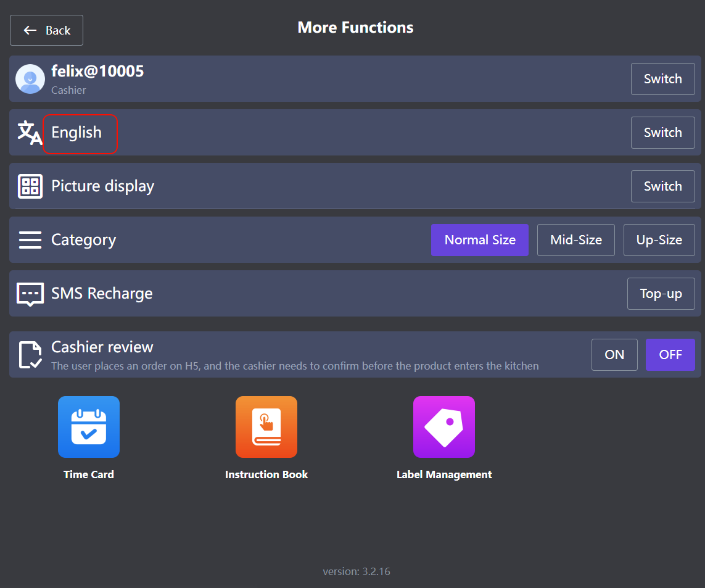Image resolution: width=705 pixels, height=588 pixels.
Task: Switch the interface language from English
Action: 662,133
